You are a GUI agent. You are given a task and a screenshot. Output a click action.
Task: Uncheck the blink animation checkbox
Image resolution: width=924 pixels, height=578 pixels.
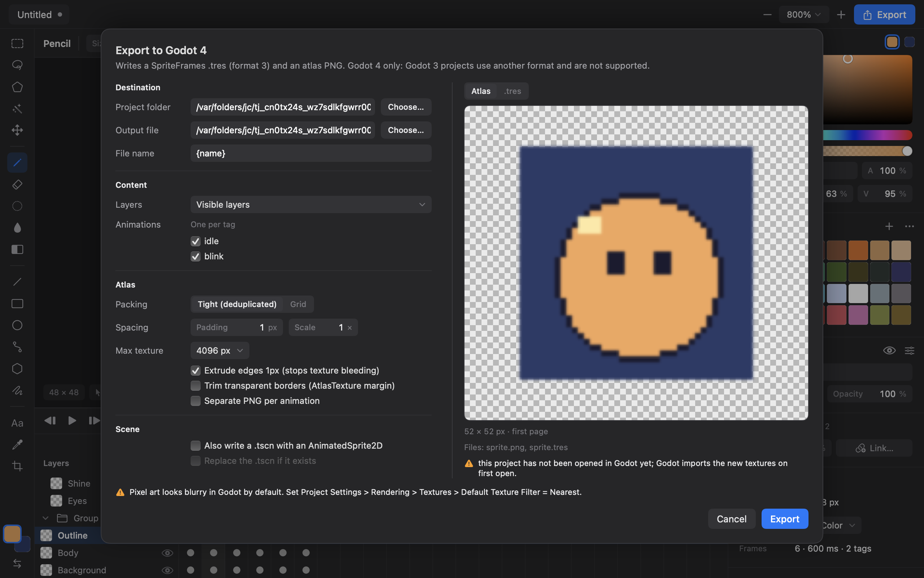pyautogui.click(x=196, y=256)
